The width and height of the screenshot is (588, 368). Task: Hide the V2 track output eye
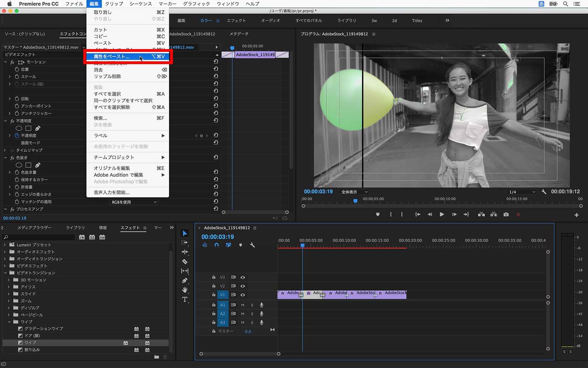pos(243,286)
